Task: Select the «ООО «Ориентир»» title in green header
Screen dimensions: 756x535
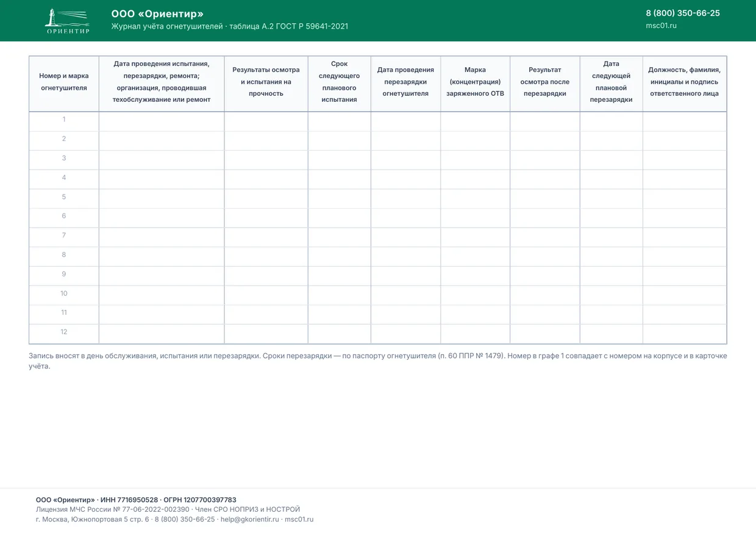Action: [157, 14]
